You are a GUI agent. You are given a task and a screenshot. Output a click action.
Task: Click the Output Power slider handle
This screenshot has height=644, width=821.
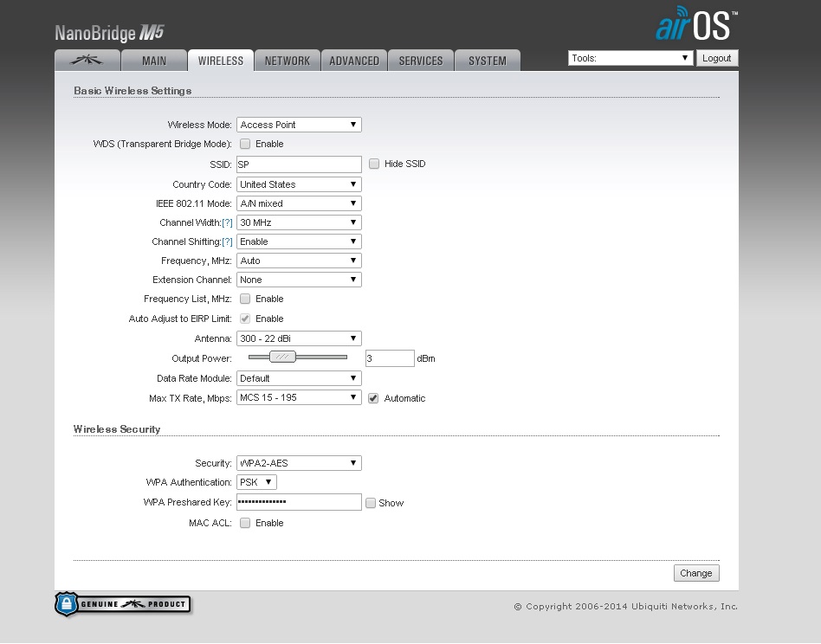(x=282, y=357)
